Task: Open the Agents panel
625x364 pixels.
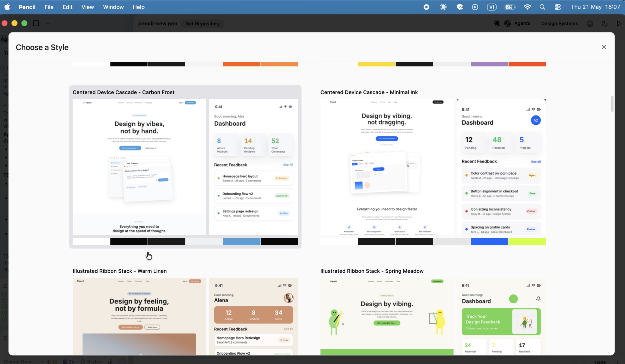Action: (x=522, y=23)
